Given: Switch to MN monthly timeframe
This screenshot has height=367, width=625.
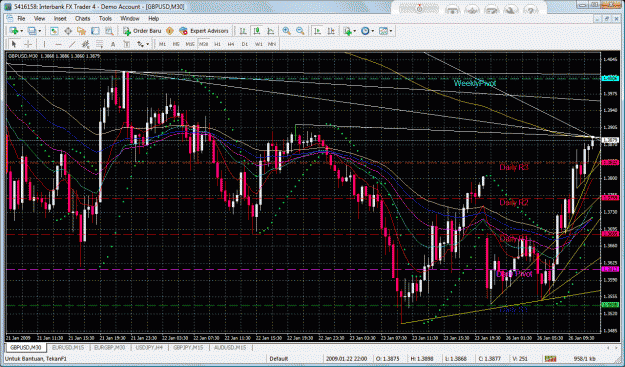Looking at the screenshot, I should point(272,44).
